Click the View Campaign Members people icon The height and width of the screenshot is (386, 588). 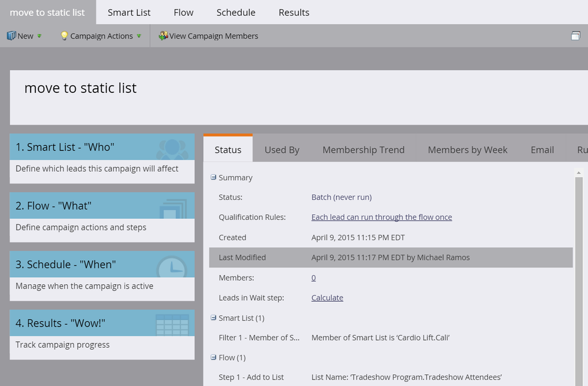[x=163, y=36]
